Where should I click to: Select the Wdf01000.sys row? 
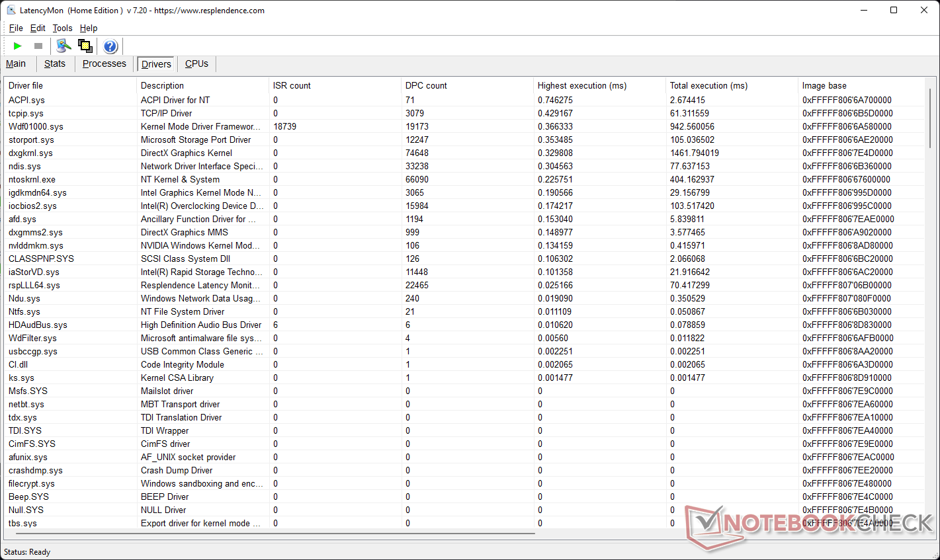click(x=465, y=126)
